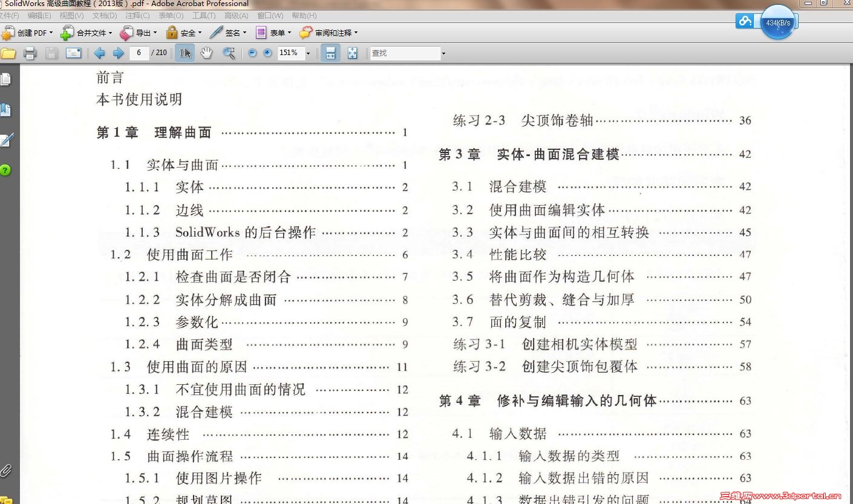853x504 pixels.
Task: Expand the 合并文件 dropdown arrow
Action: tap(110, 33)
